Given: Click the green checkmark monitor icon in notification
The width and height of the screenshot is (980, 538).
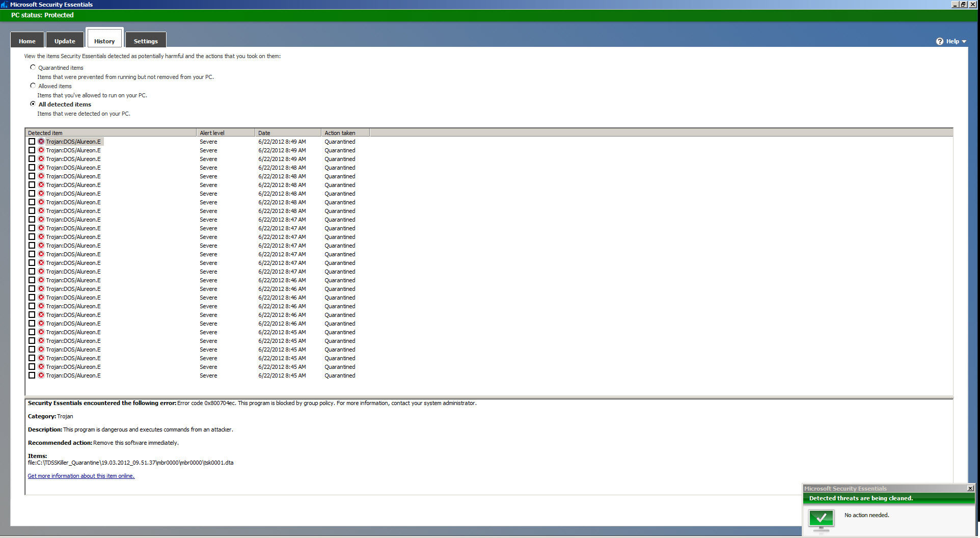Looking at the screenshot, I should pos(821,520).
